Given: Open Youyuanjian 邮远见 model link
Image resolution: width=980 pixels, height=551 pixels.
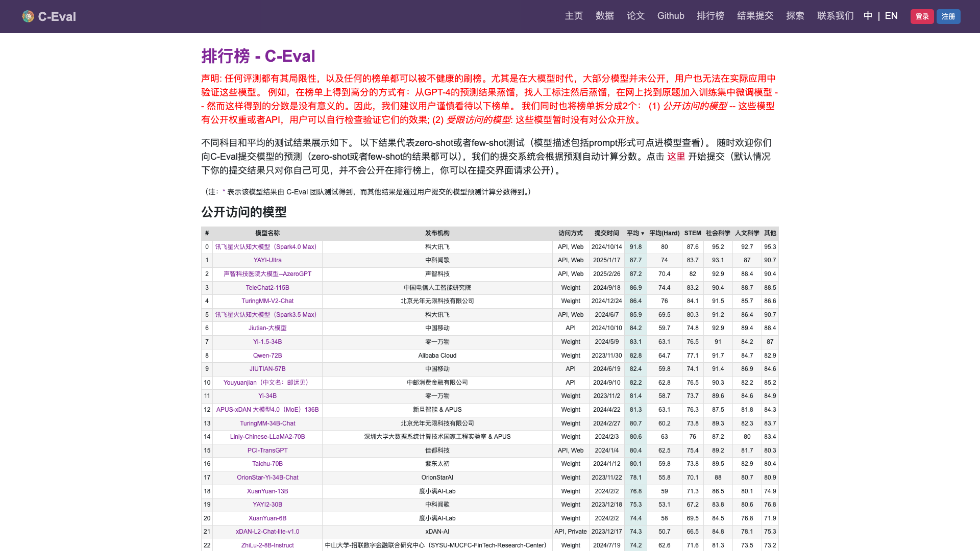Looking at the screenshot, I should point(267,383).
